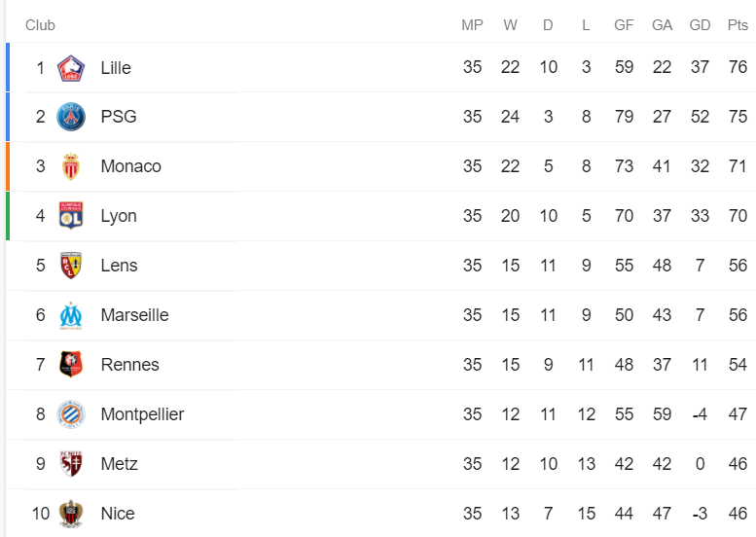This screenshot has height=537, width=756.
Task: Select the Monaco crest icon
Action: [x=71, y=166]
